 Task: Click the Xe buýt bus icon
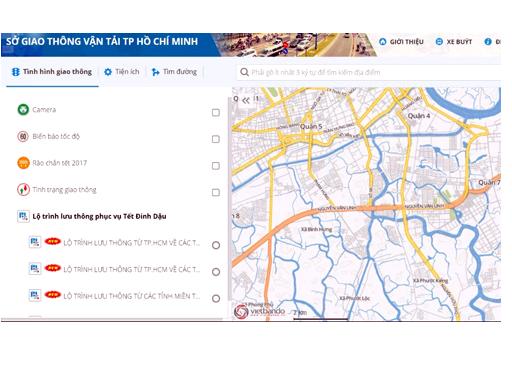pyautogui.click(x=439, y=42)
